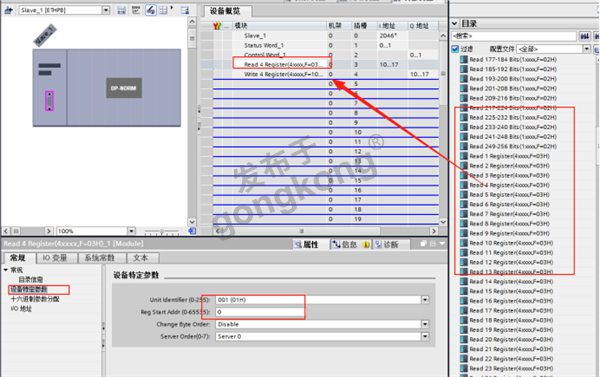Click the catalog 搜索 search field
The height and width of the screenshot is (377, 600).
(514, 36)
